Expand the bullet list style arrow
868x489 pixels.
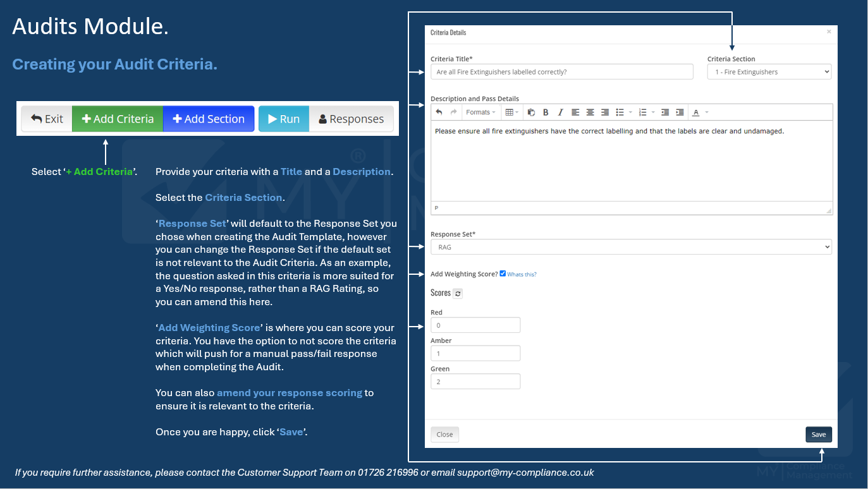pos(630,112)
